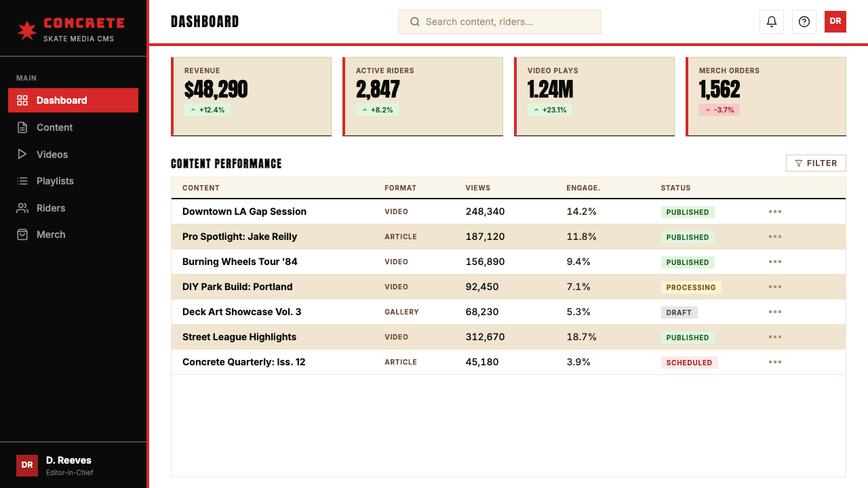Open more options for Deck Art Showcase Vol. 3
The width and height of the screenshot is (868, 488).
[775, 312]
